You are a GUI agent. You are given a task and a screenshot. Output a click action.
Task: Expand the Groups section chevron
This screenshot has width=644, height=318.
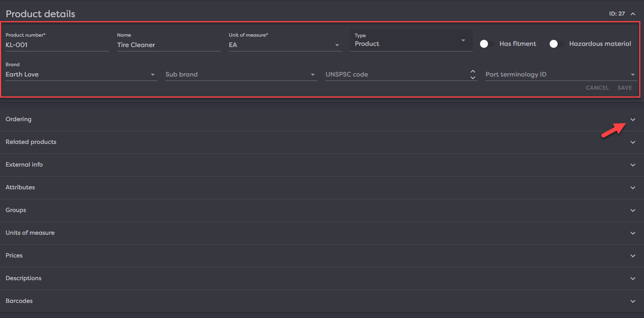coord(633,210)
